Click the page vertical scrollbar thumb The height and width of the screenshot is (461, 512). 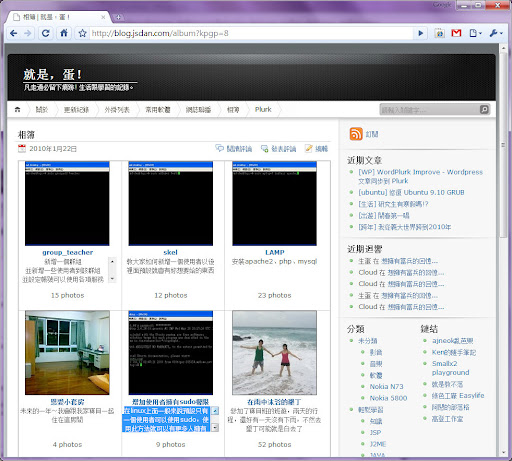coord(503,145)
